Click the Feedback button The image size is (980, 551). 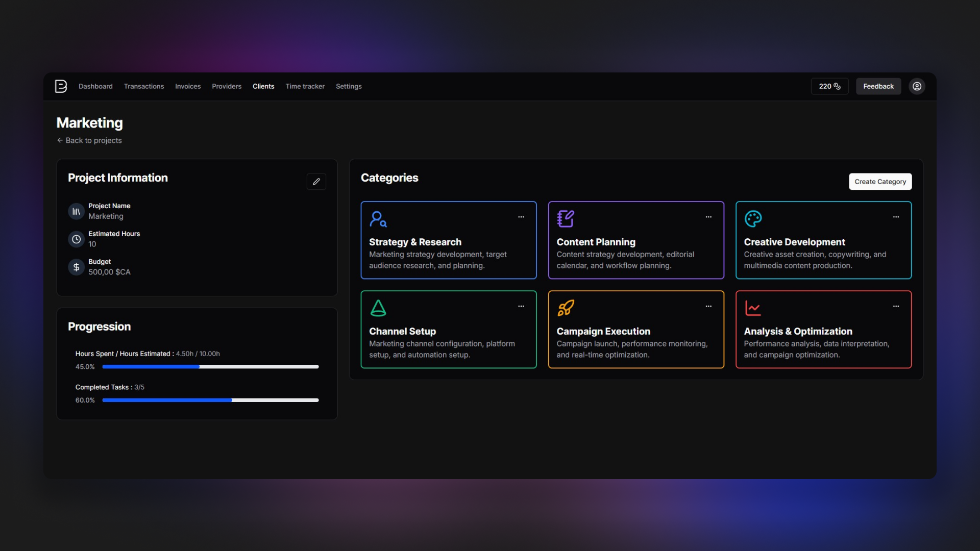click(878, 86)
